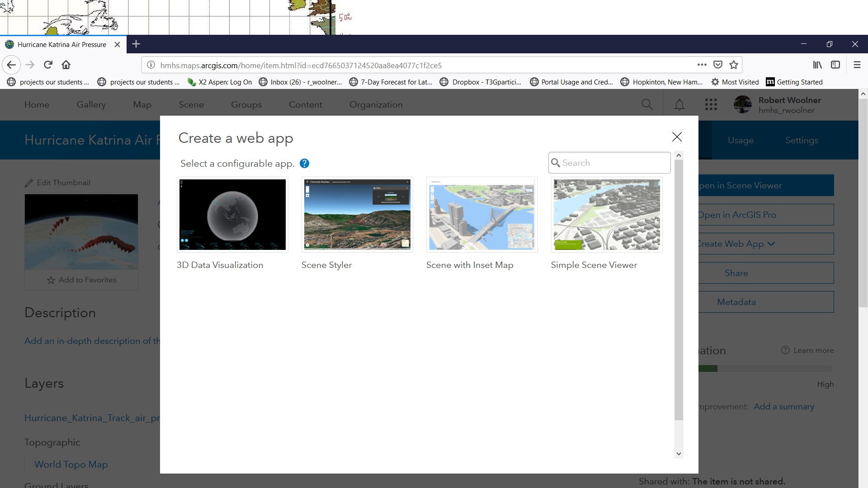868x488 pixels.
Task: Open a new browser tab
Action: (x=136, y=44)
